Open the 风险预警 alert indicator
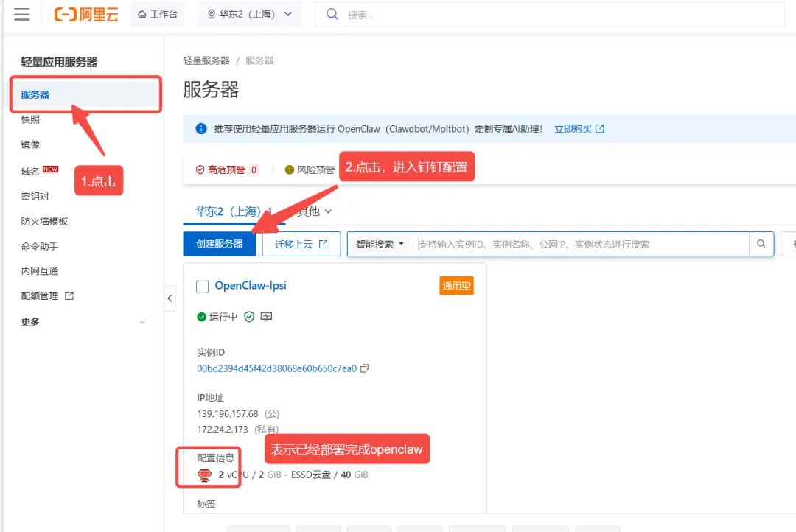Viewport: 796px width, 532px height. [x=310, y=169]
